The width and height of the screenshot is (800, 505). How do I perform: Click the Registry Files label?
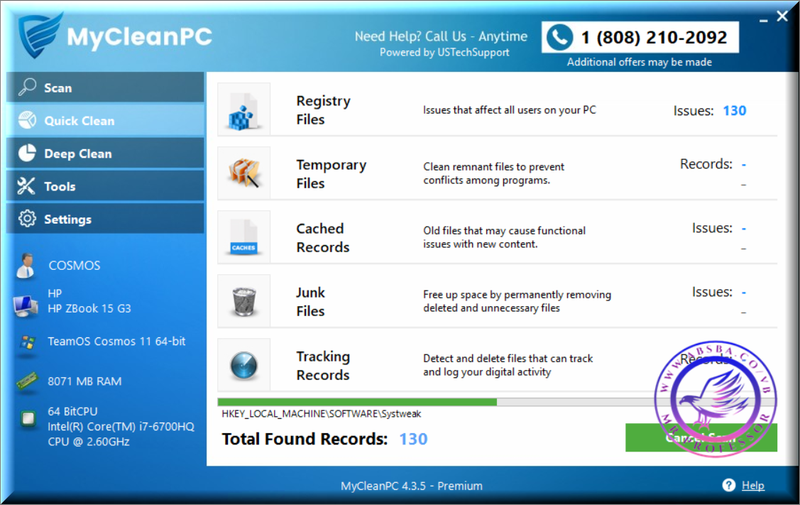(323, 110)
